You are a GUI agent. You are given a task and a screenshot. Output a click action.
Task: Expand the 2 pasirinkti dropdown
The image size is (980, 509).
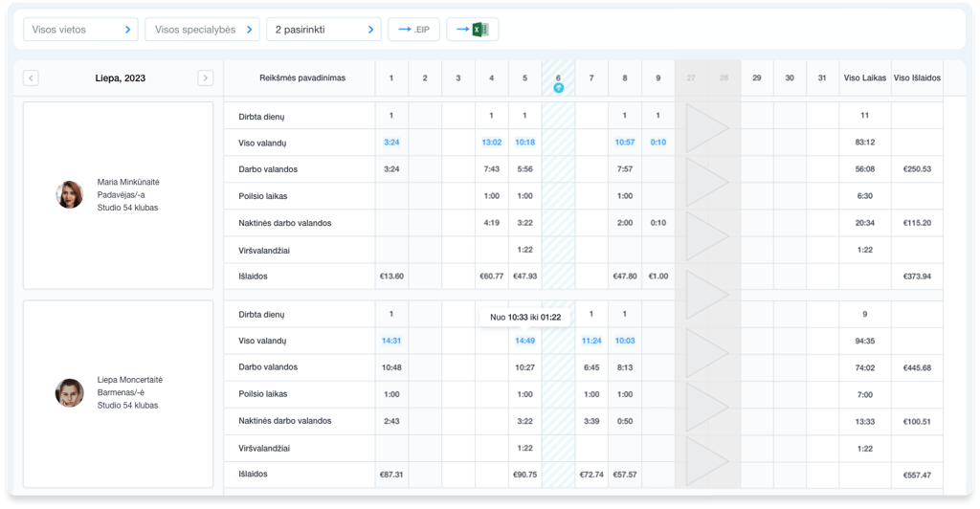click(x=323, y=30)
